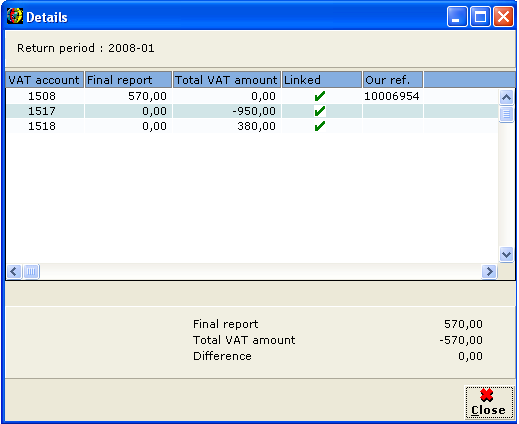519x424 pixels.
Task: Click the Details window application icon
Action: pos(15,16)
